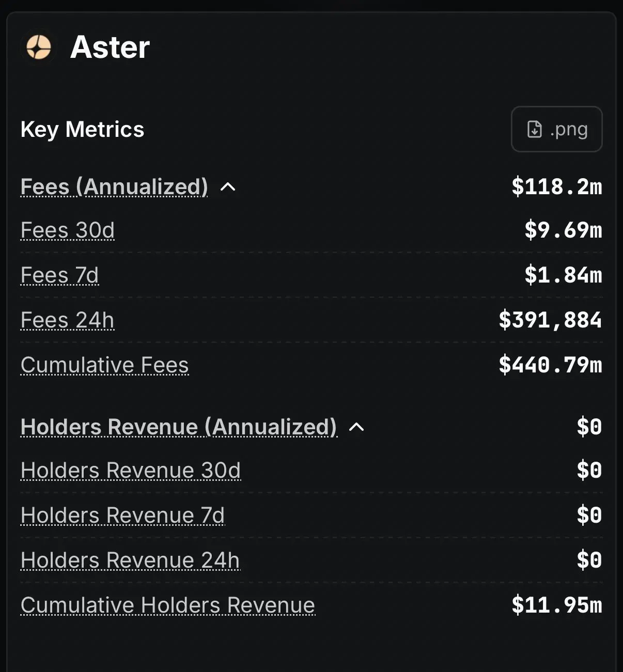The image size is (623, 672).
Task: Click the Key Metrics heading
Action: tap(83, 129)
